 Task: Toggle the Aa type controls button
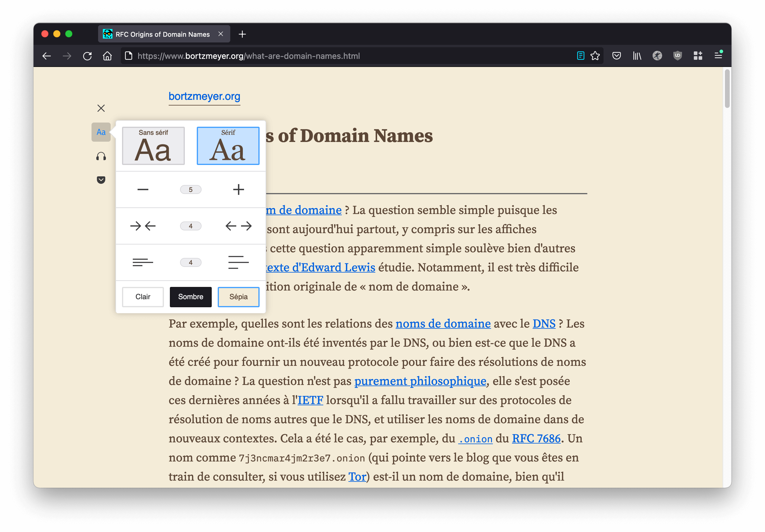point(101,132)
